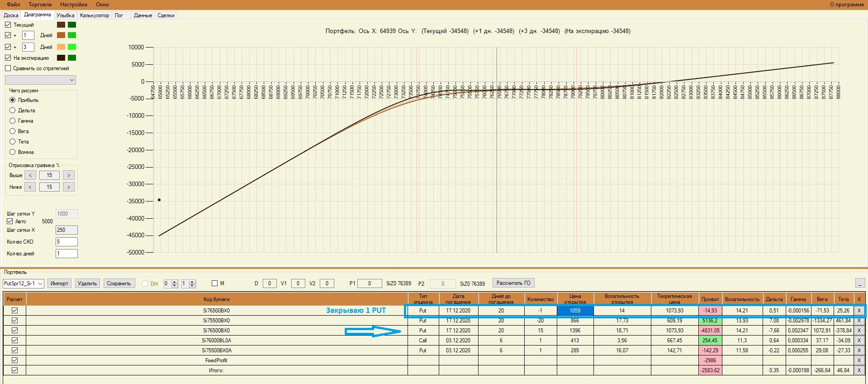Enable Сравнить со стратегией checkbox
868x384 pixels.
point(8,68)
